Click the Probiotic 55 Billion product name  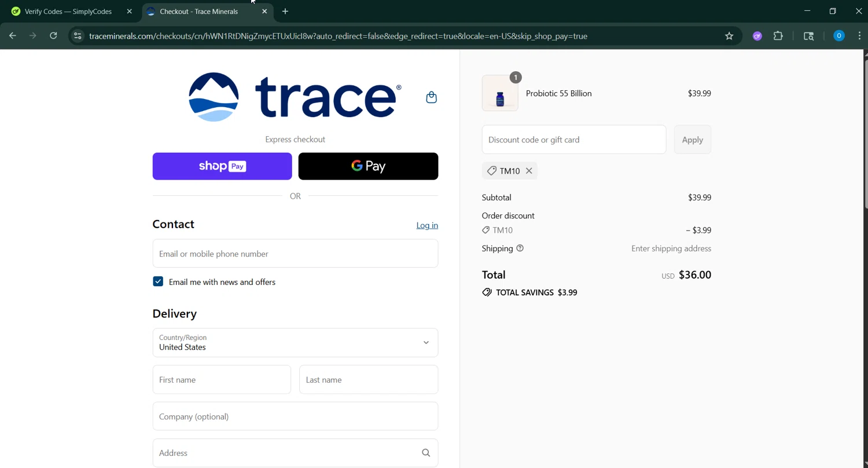pyautogui.click(x=558, y=93)
